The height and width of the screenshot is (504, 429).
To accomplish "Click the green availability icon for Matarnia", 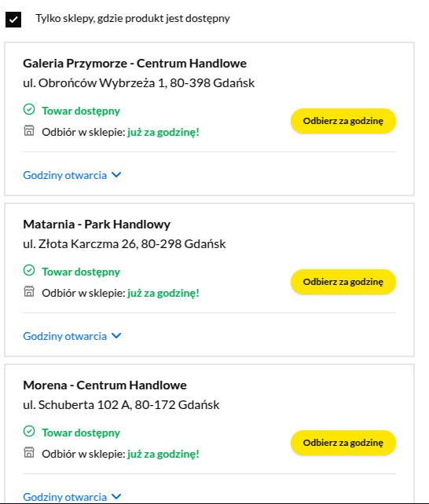I will pos(29,270).
